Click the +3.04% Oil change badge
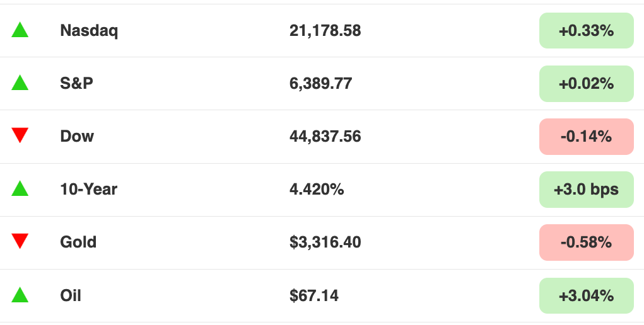644x325 pixels. (x=587, y=295)
